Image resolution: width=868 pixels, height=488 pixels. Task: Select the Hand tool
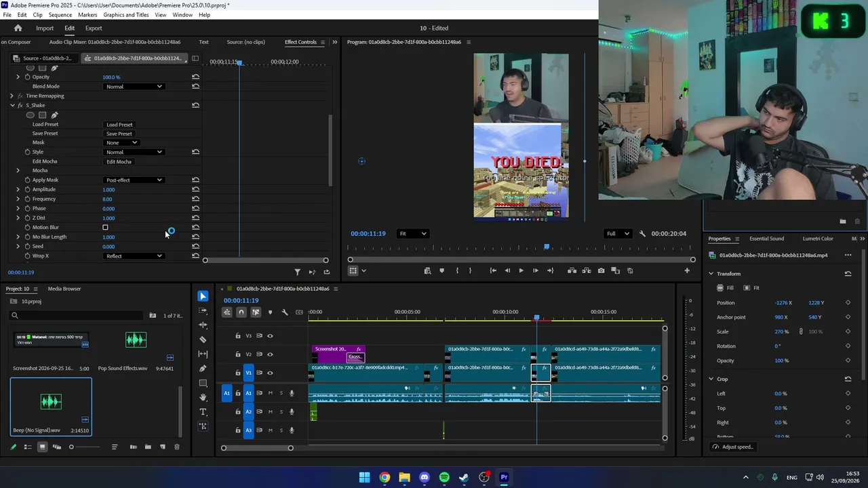(203, 397)
